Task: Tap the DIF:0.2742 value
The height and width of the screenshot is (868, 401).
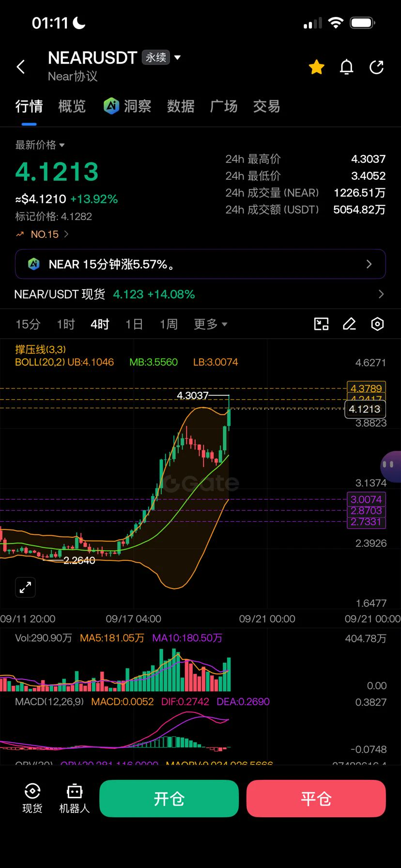Action: click(x=185, y=701)
